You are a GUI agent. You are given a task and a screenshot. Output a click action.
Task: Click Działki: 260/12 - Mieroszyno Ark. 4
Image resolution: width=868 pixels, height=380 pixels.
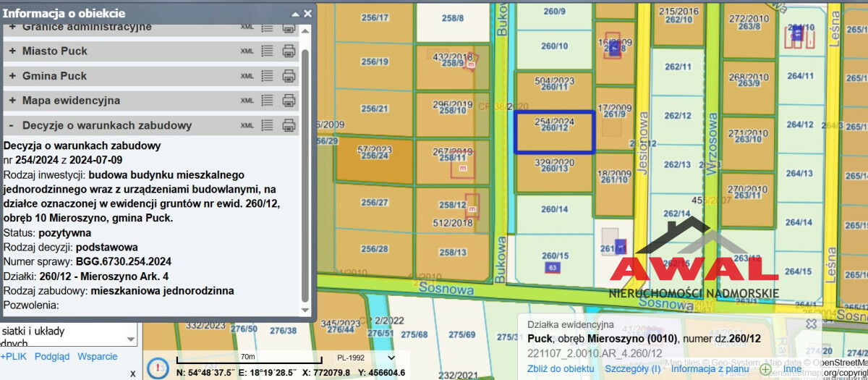pyautogui.click(x=86, y=276)
